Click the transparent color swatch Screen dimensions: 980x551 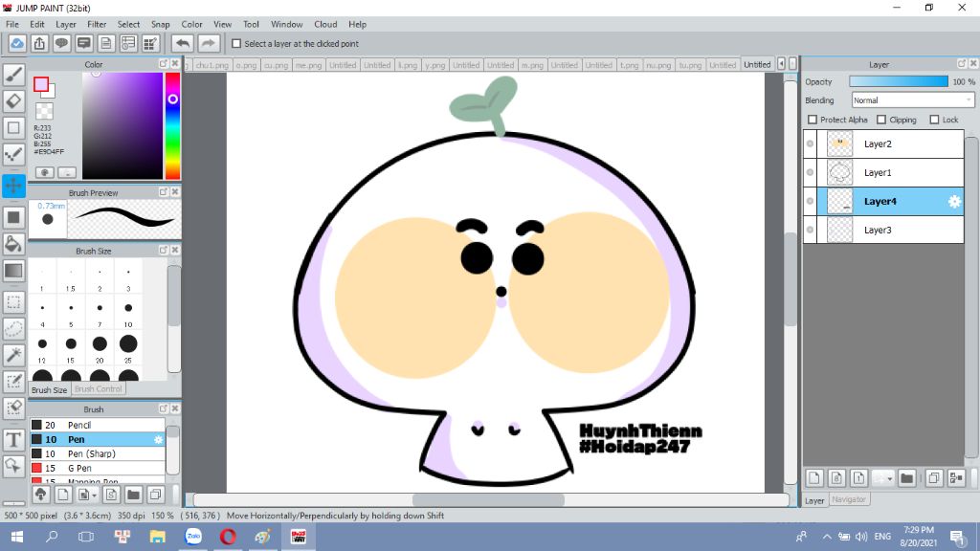coord(44,111)
